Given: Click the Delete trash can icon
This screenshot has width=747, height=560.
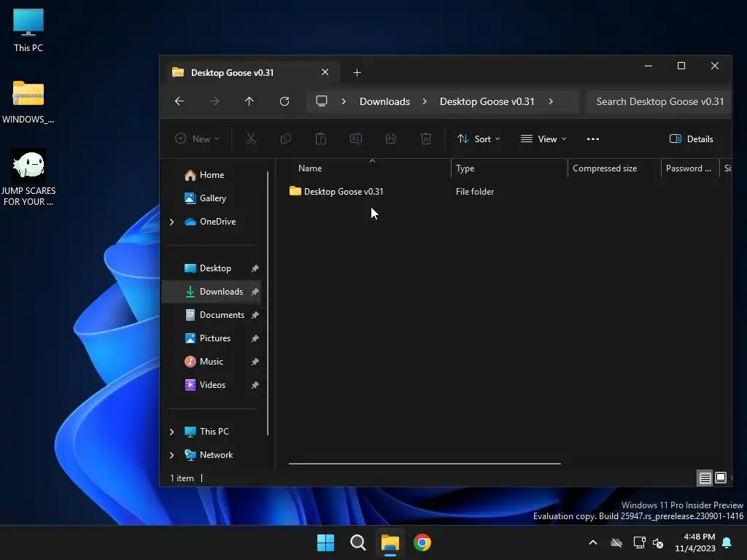Looking at the screenshot, I should tap(426, 139).
